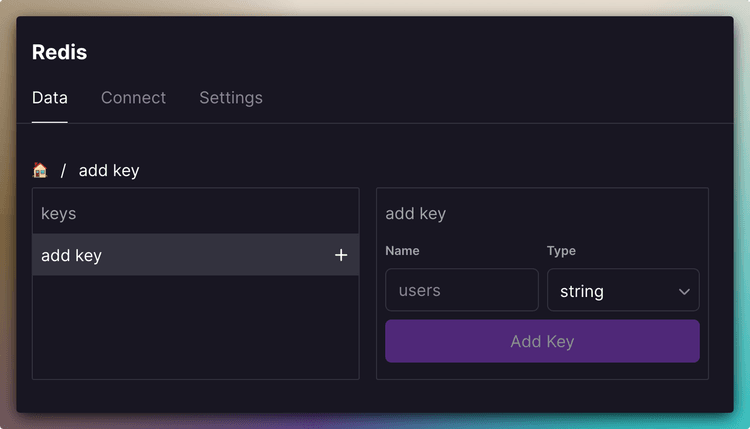Open the Type dropdown showing string

click(622, 291)
